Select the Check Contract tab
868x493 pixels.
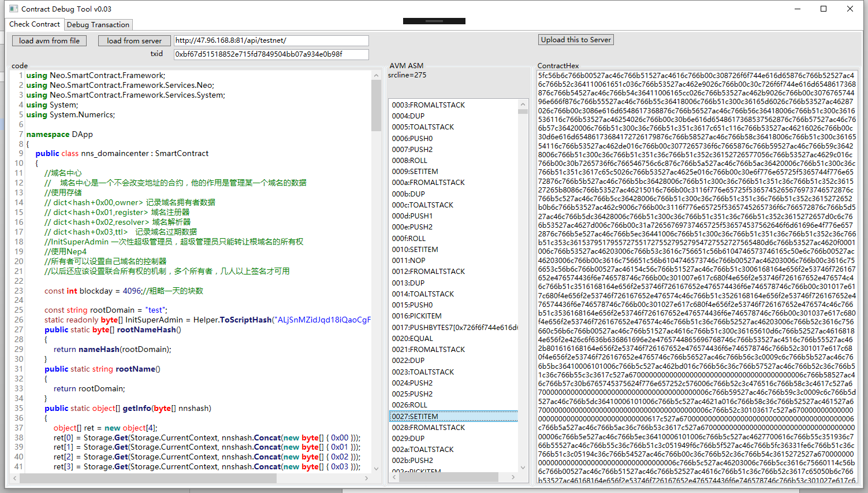pyautogui.click(x=34, y=24)
